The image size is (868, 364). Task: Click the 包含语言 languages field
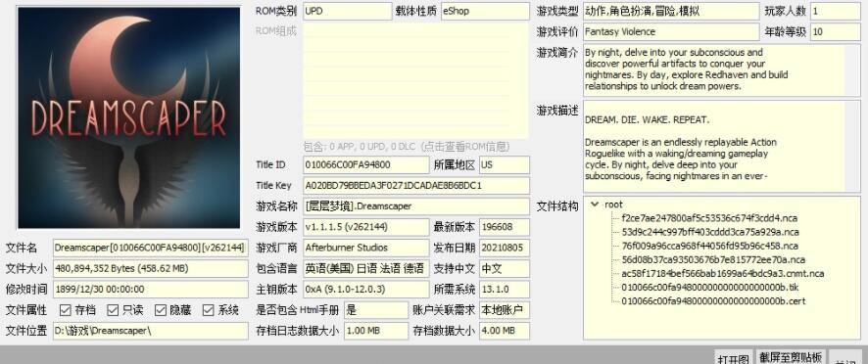pos(365,268)
